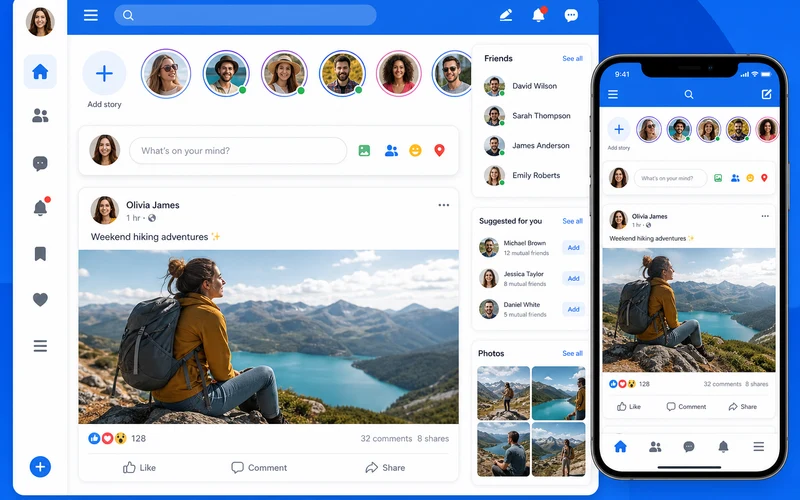Tap green photo icon on phone composer

point(718,178)
